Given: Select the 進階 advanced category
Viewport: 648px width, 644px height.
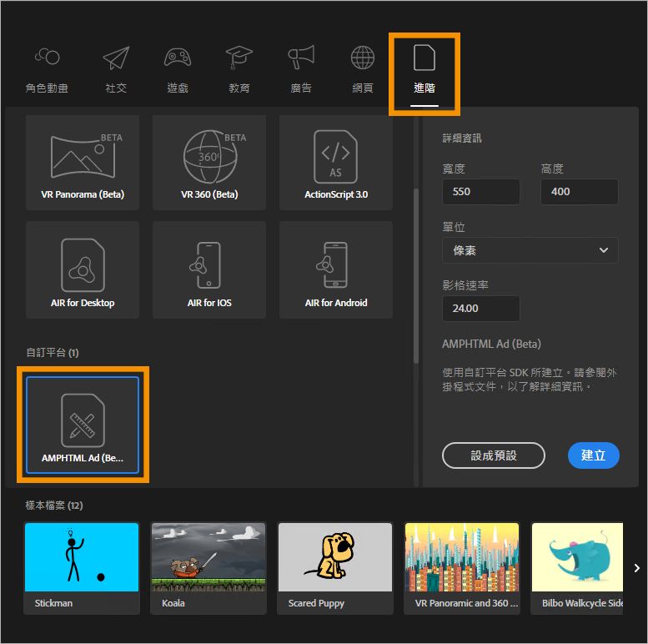Looking at the screenshot, I should (x=424, y=73).
